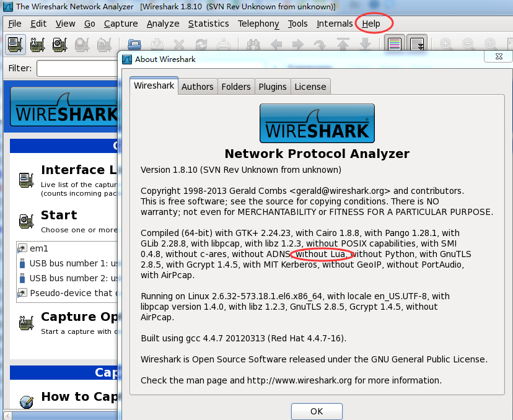Click the go back arrow icon
The image size is (513, 420).
point(276,44)
